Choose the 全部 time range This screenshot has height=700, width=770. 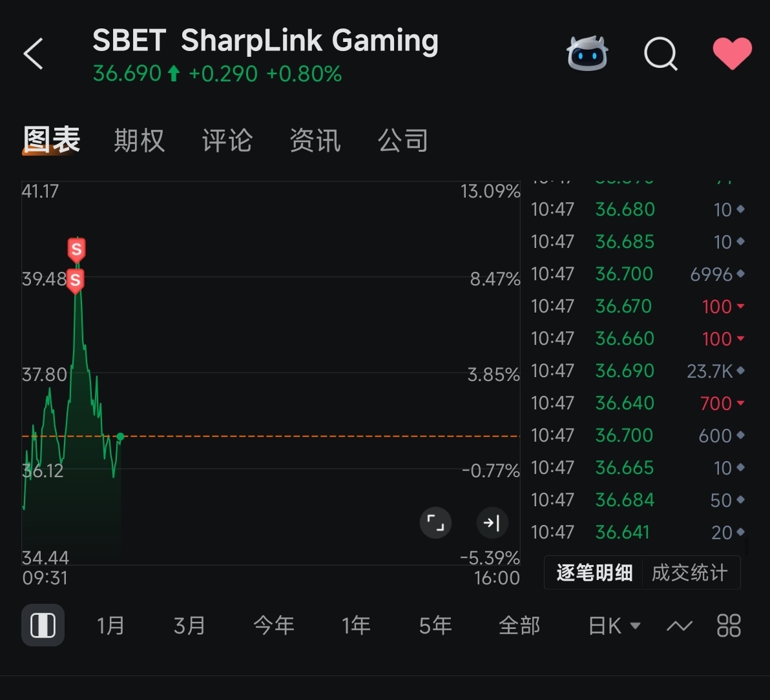tap(519, 626)
